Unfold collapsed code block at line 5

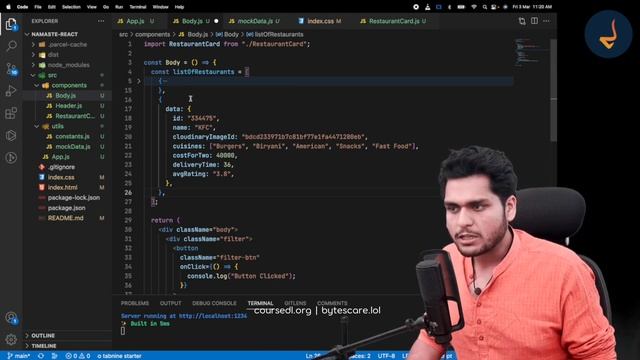[139, 81]
